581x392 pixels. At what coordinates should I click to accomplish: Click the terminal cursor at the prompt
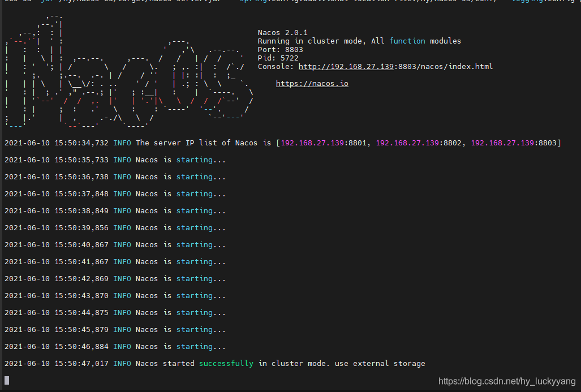(7, 381)
